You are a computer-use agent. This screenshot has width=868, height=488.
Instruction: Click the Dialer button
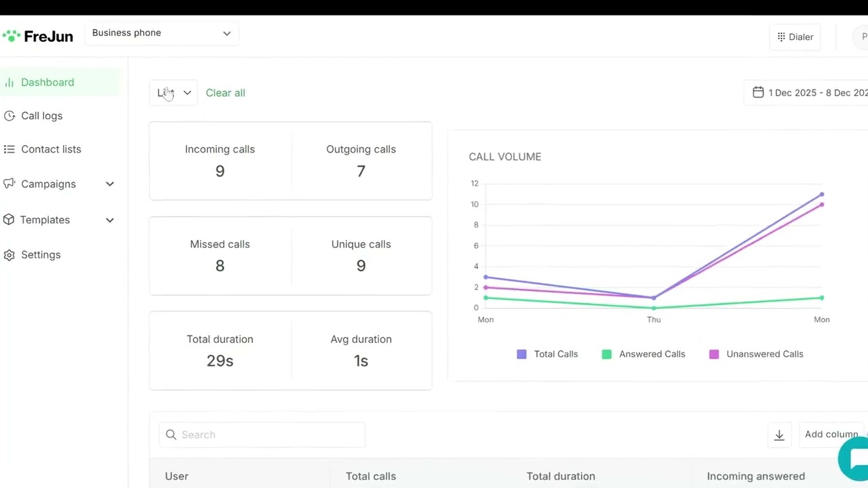click(x=795, y=37)
